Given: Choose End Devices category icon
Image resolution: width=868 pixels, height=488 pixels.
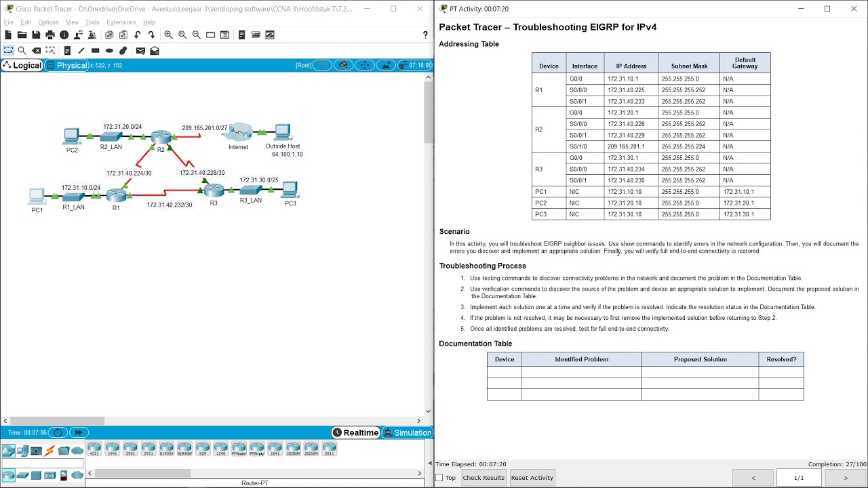Looking at the screenshot, I should (22, 451).
